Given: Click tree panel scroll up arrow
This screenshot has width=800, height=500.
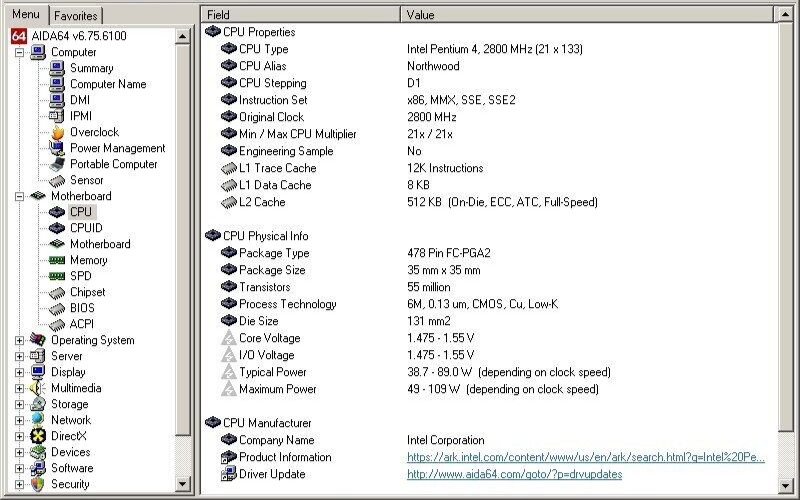Looking at the screenshot, I should tap(183, 36).
